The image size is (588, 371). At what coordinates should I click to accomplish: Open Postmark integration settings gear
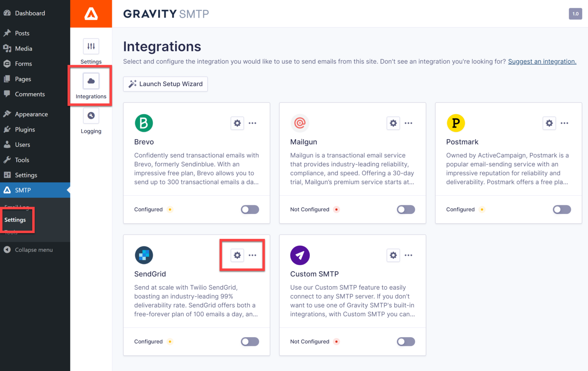[x=549, y=123]
